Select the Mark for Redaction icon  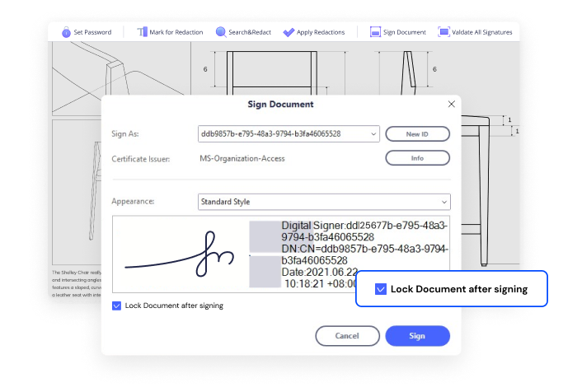coord(142,32)
